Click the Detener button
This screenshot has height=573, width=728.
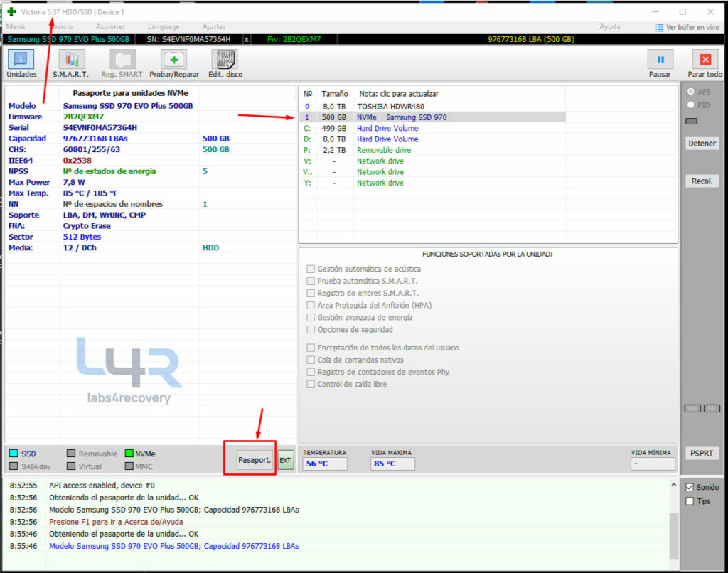(702, 144)
